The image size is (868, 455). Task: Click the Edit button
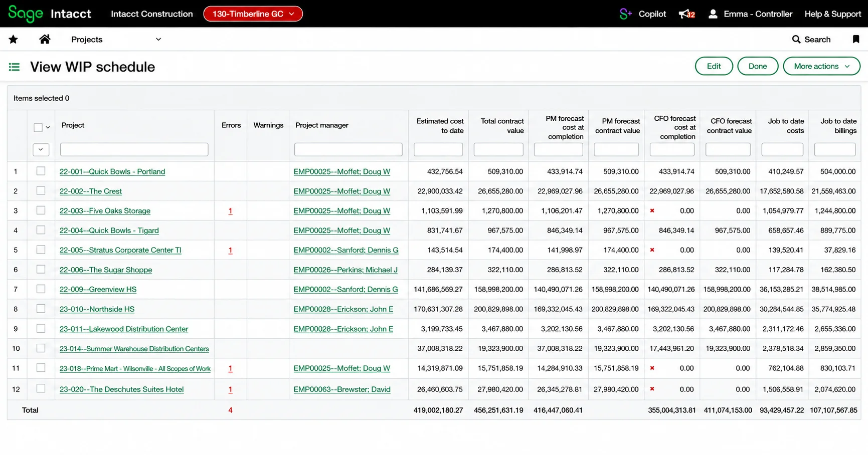coord(714,66)
